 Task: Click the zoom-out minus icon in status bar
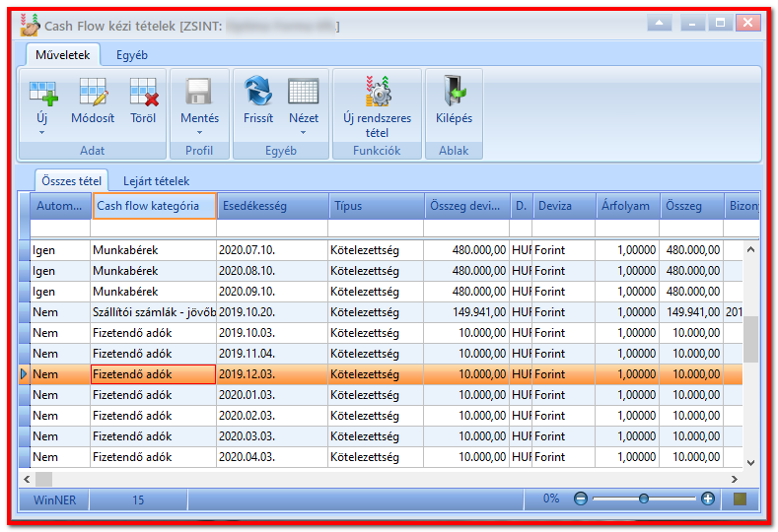(580, 499)
